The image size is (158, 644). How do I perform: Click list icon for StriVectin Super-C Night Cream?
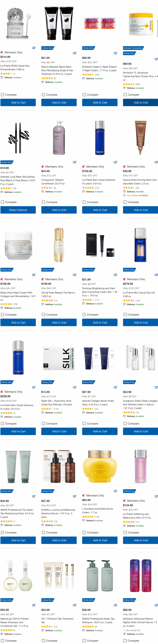[x=115, y=53]
